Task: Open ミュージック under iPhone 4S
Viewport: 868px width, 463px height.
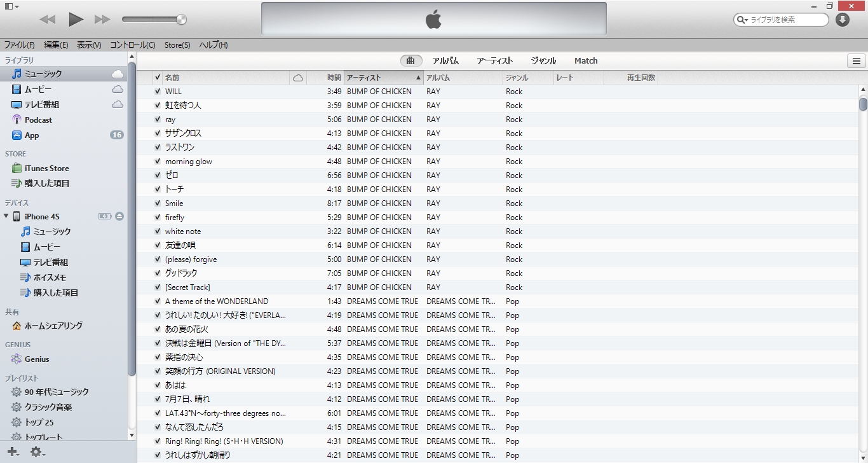Action: [64, 231]
